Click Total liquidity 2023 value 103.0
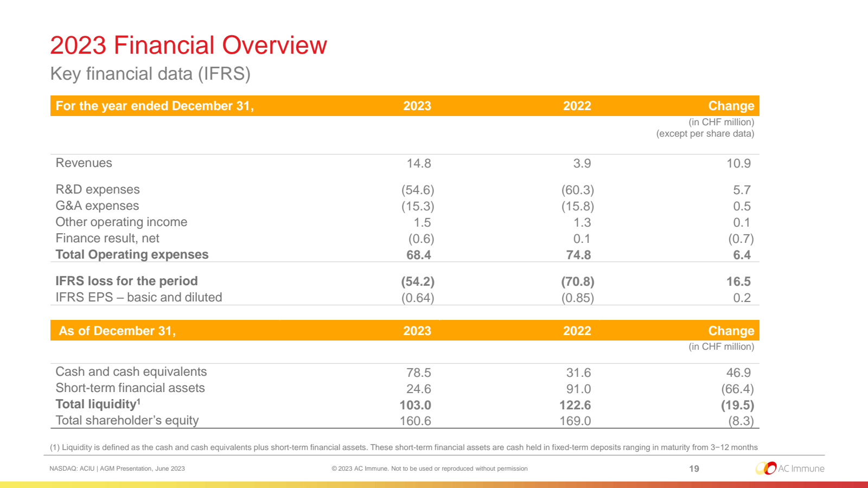This screenshot has height=488, width=868. coord(416,406)
